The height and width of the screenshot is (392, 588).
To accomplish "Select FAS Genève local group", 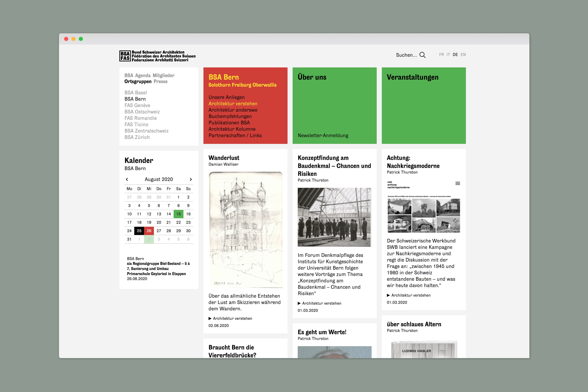I will pos(137,105).
